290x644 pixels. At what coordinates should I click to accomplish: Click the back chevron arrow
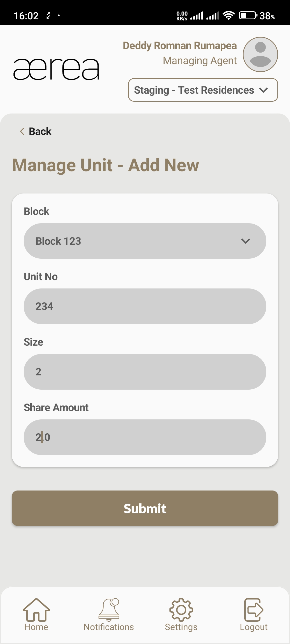point(22,131)
